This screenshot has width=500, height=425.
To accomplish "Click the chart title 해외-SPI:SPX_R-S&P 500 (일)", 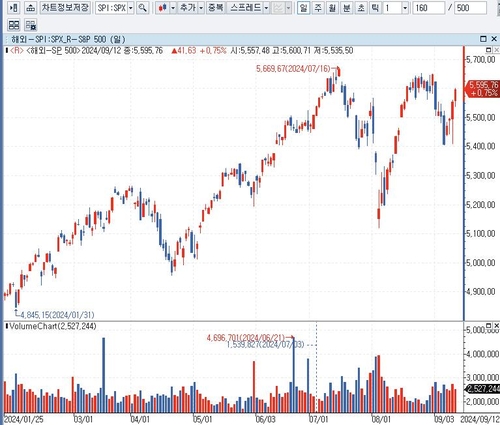I will pos(68,39).
